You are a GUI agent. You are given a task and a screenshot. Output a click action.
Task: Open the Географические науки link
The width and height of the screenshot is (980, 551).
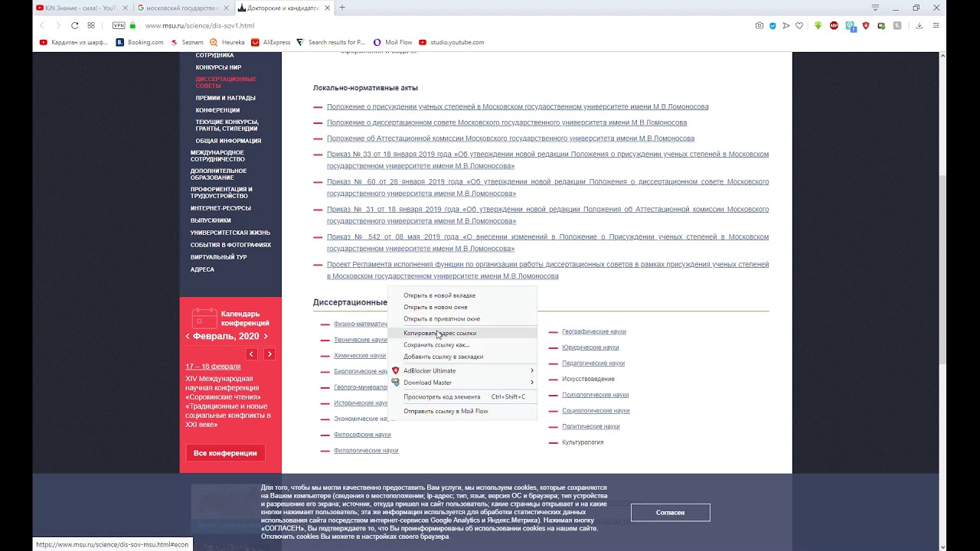[x=594, y=331]
